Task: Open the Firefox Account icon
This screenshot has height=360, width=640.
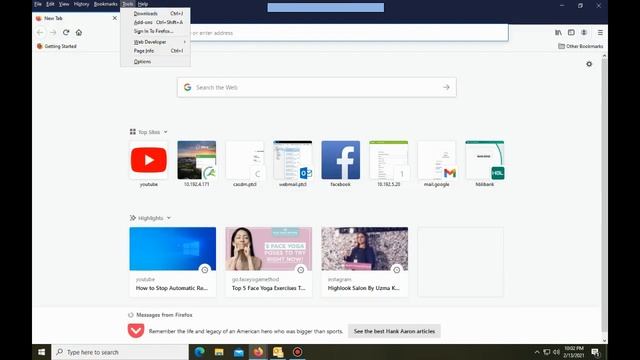Action: point(584,32)
